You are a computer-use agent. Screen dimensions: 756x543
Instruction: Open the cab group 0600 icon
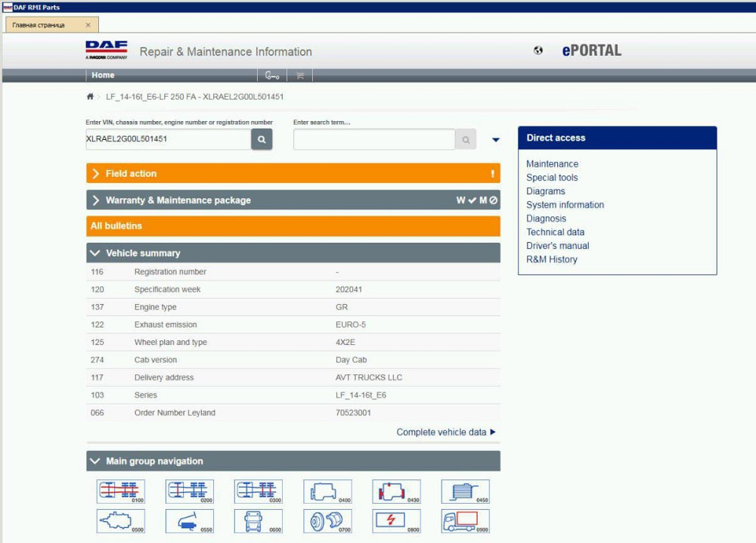[258, 521]
